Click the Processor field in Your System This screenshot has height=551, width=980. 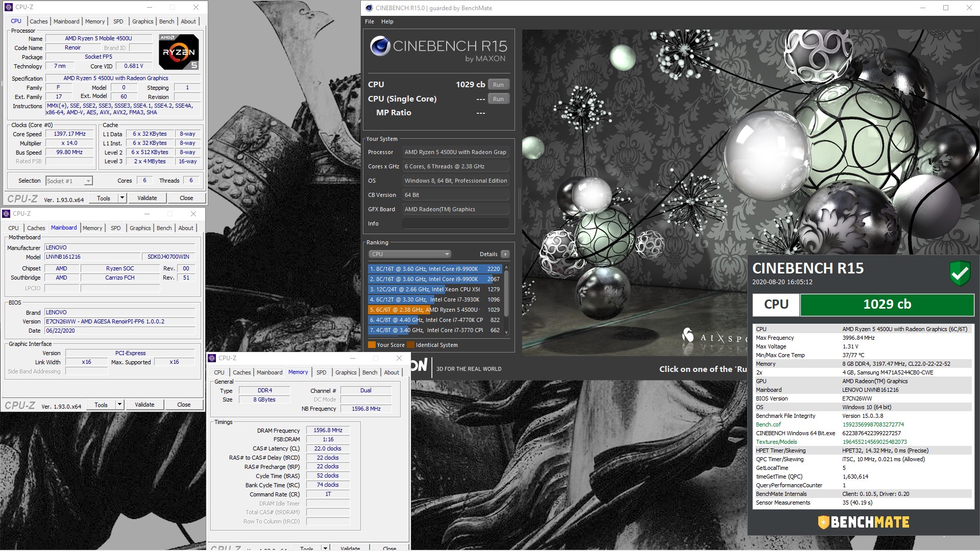pos(455,152)
